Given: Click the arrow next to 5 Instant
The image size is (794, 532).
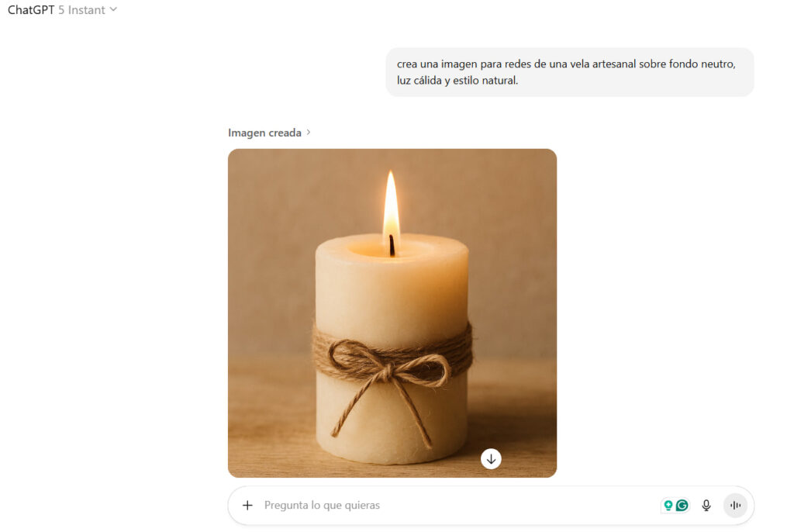Looking at the screenshot, I should click(x=113, y=9).
